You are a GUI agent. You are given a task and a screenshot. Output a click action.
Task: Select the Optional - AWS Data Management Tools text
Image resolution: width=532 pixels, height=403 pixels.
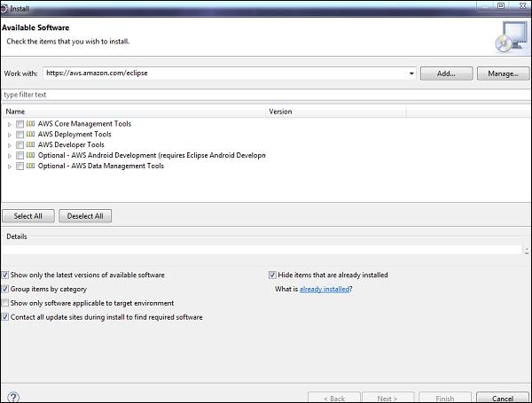101,166
